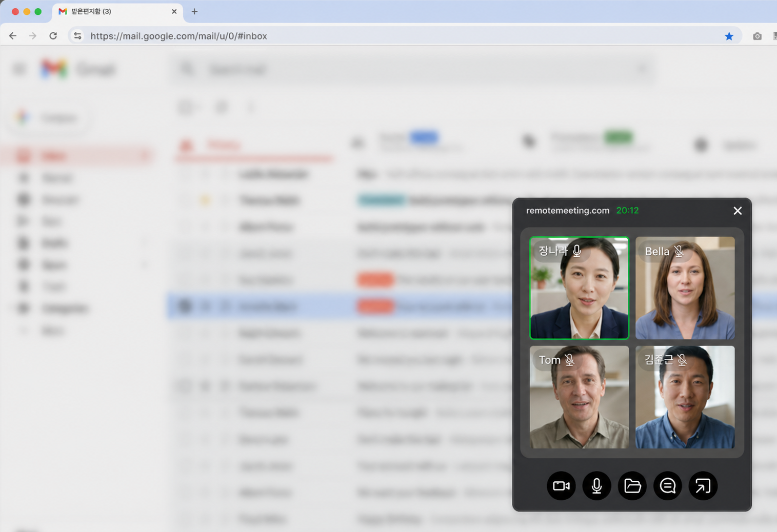Click the microphone icon beside 장나라
This screenshot has height=532, width=777.
(x=577, y=251)
